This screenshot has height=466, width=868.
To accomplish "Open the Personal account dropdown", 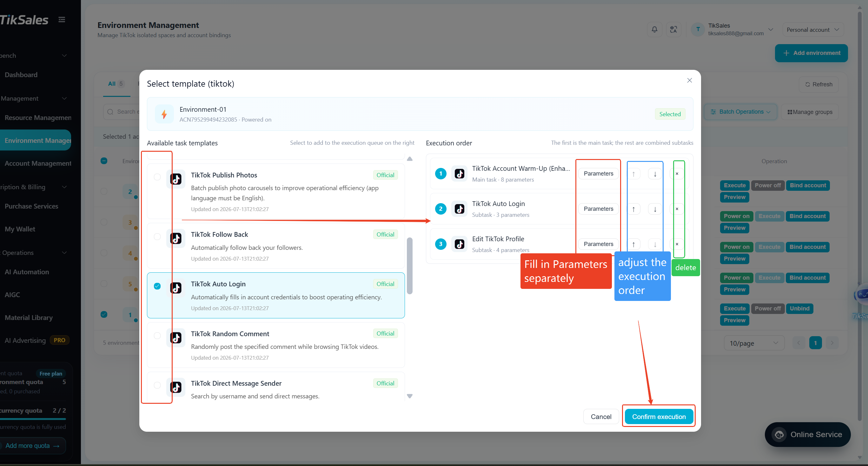I will [x=812, y=30].
